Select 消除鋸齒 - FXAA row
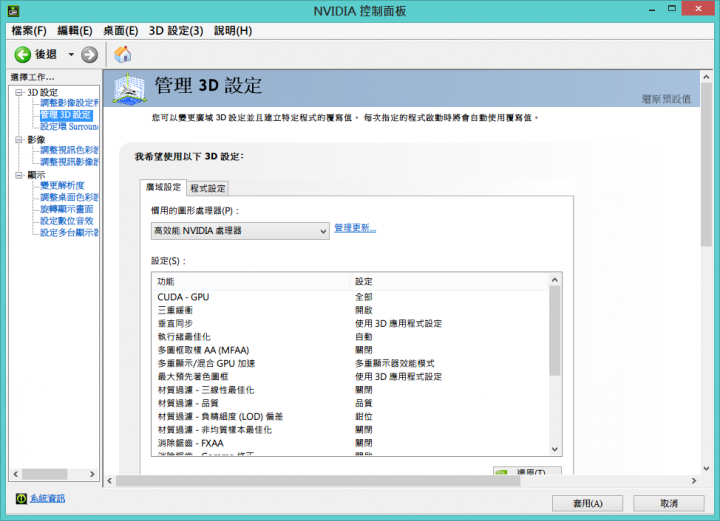This screenshot has width=720, height=521. (x=350, y=443)
